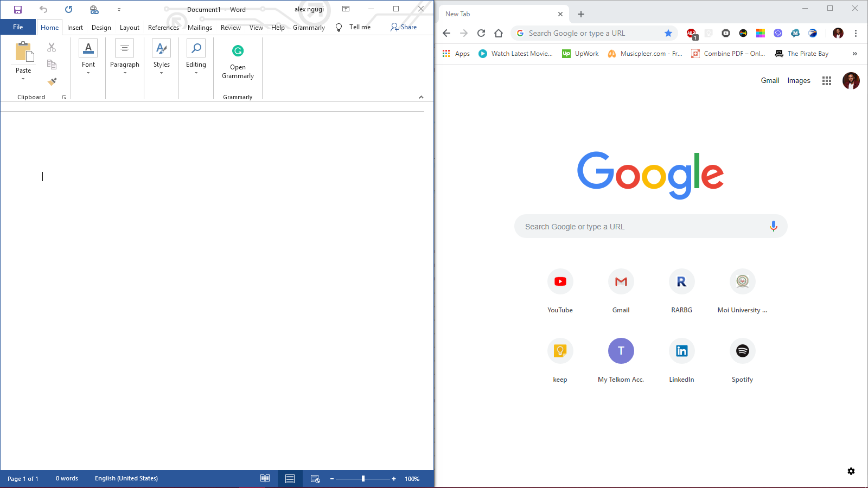The height and width of the screenshot is (488, 868).
Task: Open Clipboard pane dialog launcher
Action: point(64,98)
